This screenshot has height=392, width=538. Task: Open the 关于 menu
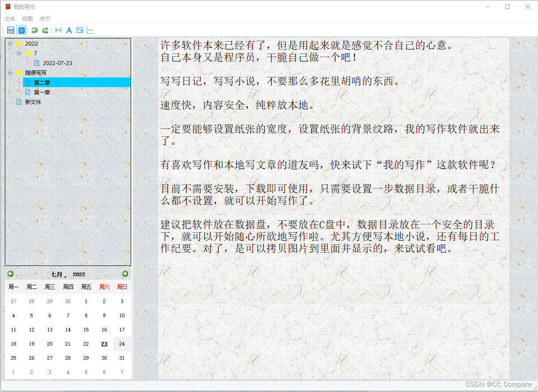pos(45,19)
